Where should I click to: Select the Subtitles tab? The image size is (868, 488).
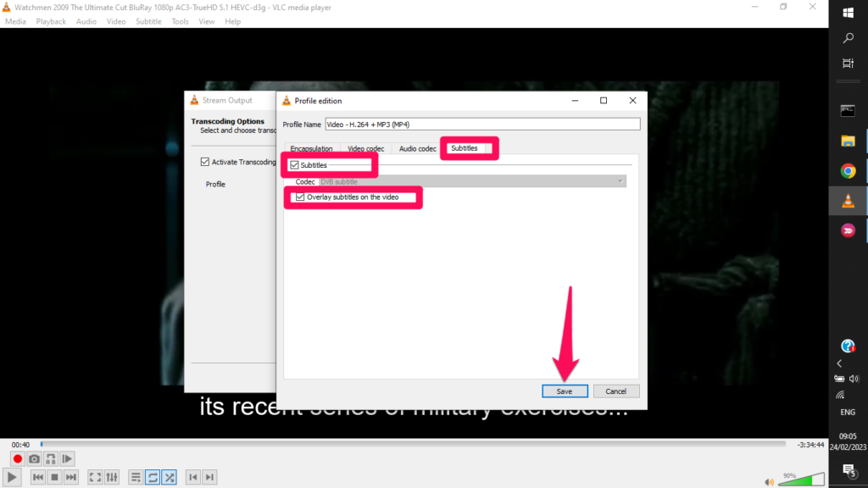[x=464, y=148]
